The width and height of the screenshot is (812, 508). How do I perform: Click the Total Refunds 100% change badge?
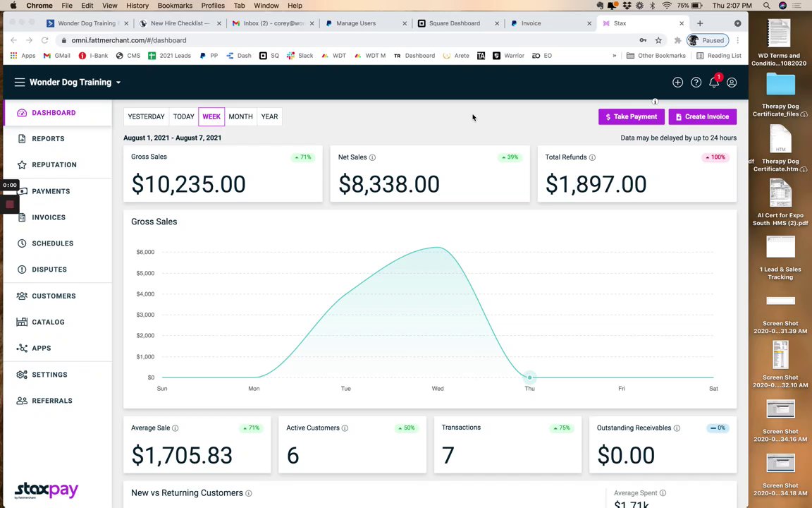coord(715,157)
